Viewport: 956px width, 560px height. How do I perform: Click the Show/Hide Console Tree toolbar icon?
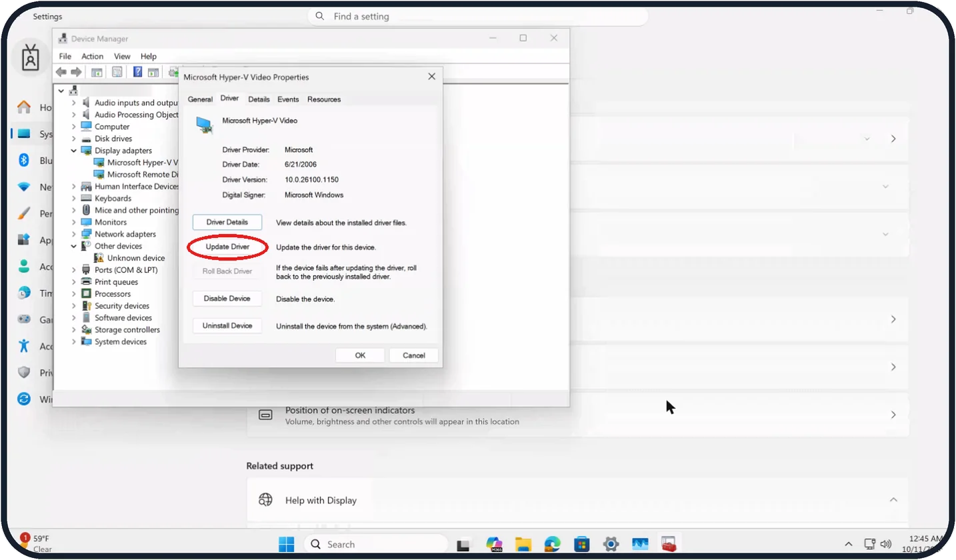pos(97,72)
